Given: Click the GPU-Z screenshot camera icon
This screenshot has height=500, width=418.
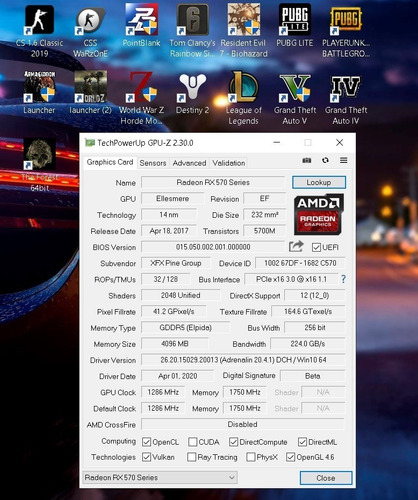Looking at the screenshot, I should tap(307, 160).
